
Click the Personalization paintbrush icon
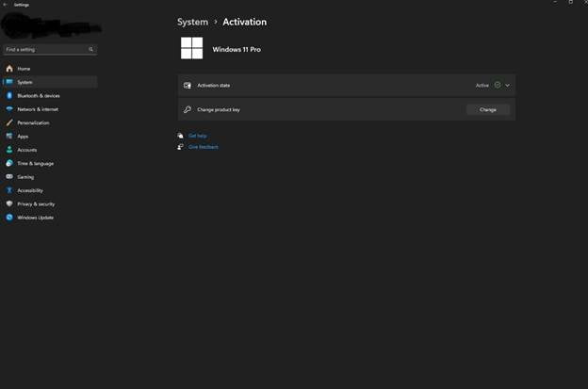click(9, 122)
